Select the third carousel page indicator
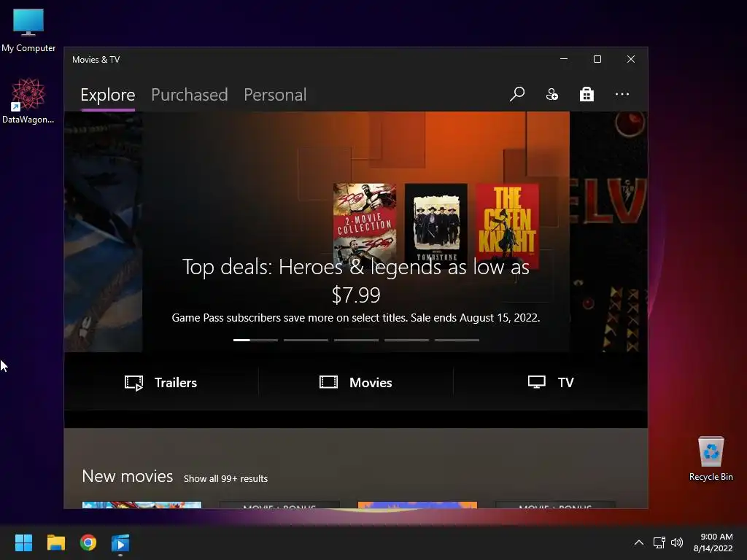Viewport: 747px width, 560px height. coord(356,340)
